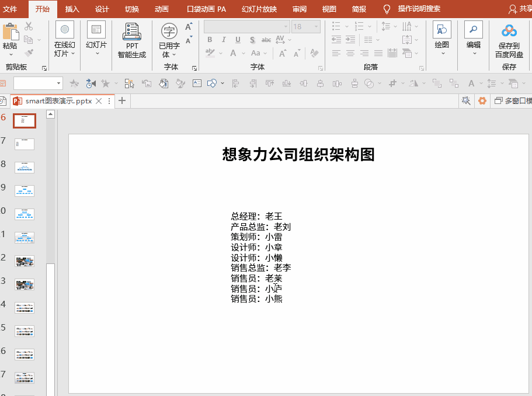
Task: Click the format painter brush icon
Action: pos(29,53)
